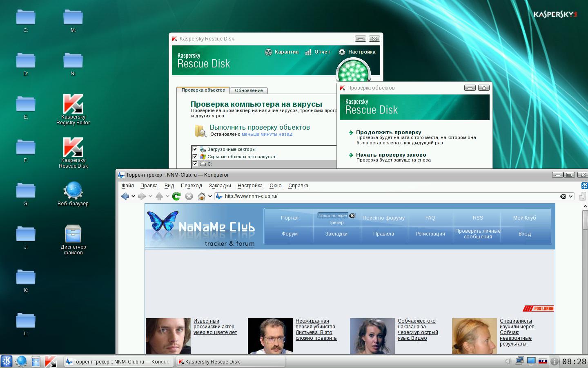Click Поиск по форуму navigation button
Screen dimensions: 588x368
pyautogui.click(x=383, y=218)
